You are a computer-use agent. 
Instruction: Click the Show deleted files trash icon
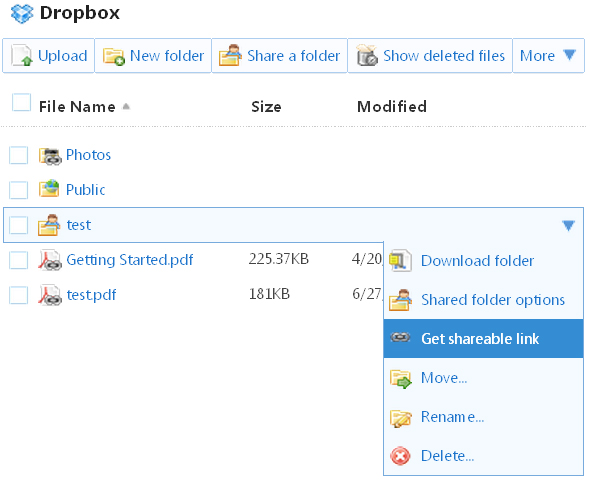(367, 55)
